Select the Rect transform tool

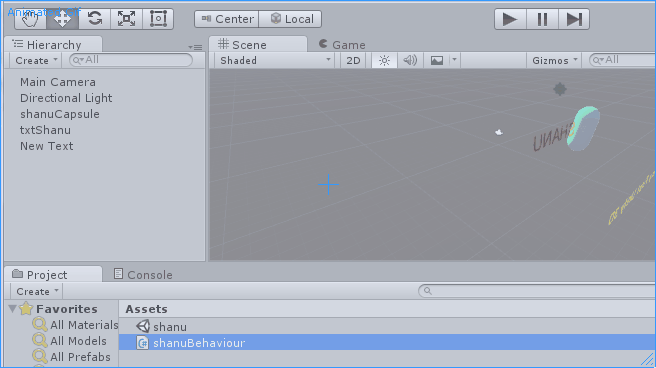pos(158,19)
